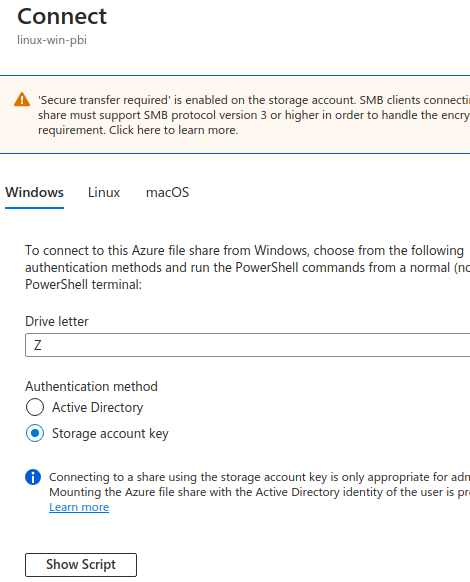Select the Active Directory radio button
This screenshot has height=582, width=470.
pos(35,407)
